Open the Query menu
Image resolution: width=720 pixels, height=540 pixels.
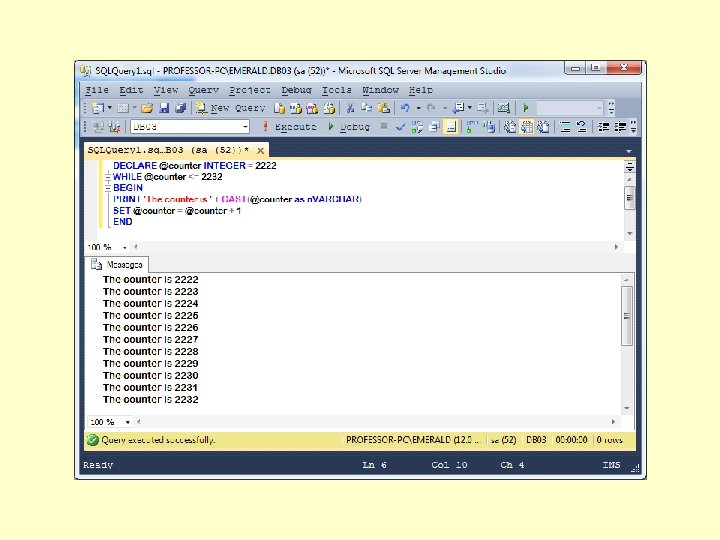203,90
